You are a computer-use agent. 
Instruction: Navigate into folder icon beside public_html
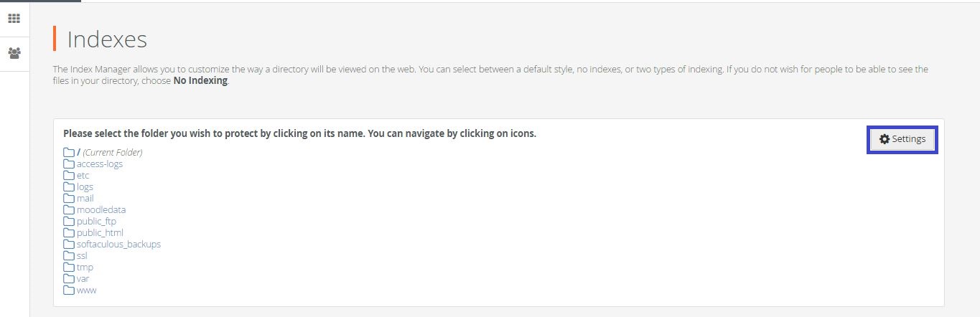tap(69, 232)
